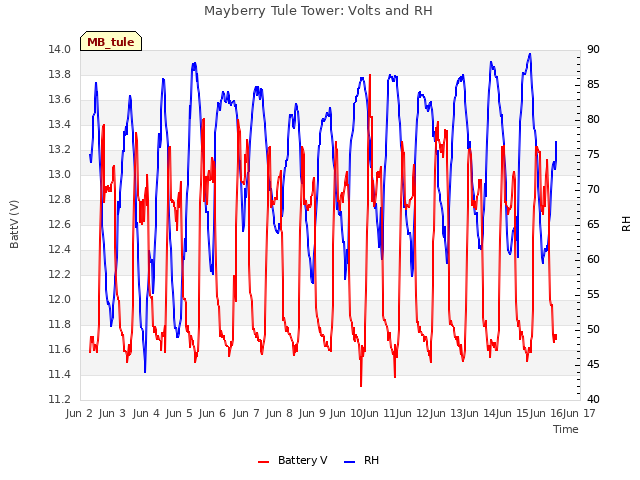Screen dimensions: 640x480
Task: Click the 85 right axis tick label
Action: (x=593, y=84)
